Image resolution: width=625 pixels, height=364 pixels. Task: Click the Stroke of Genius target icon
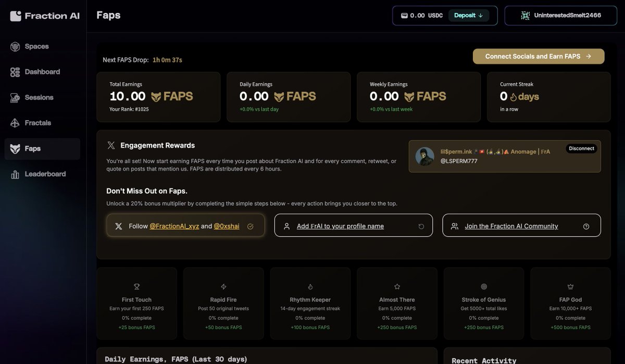[x=484, y=286]
